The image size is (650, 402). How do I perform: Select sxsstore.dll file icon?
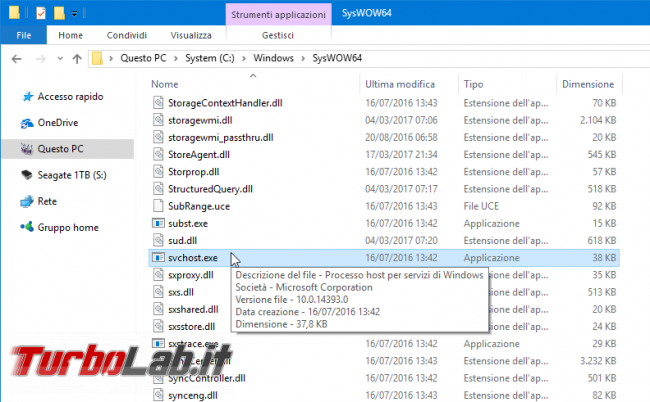tap(158, 327)
